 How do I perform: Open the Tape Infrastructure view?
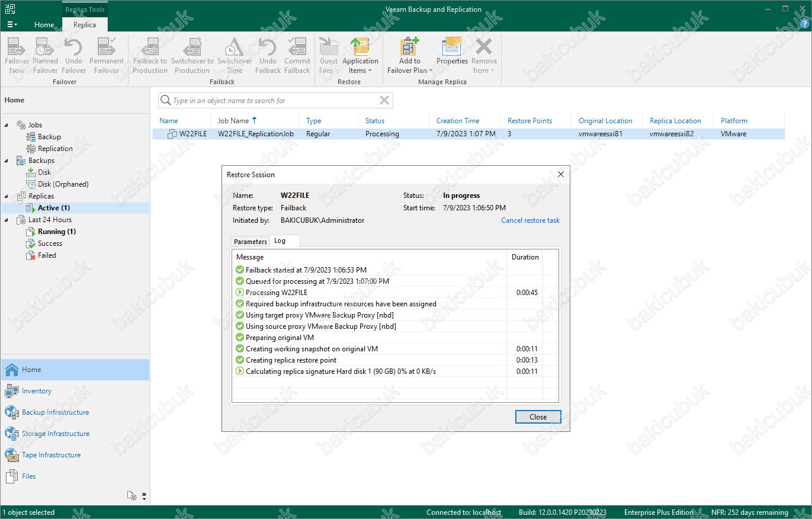(x=75, y=455)
